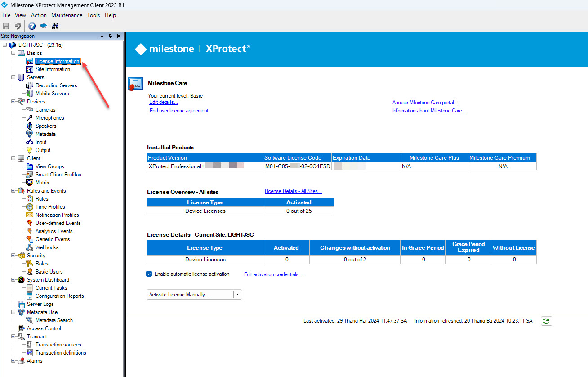Screen dimensions: 588x377
Task: Select the Mobile Servers icon
Action: point(30,94)
